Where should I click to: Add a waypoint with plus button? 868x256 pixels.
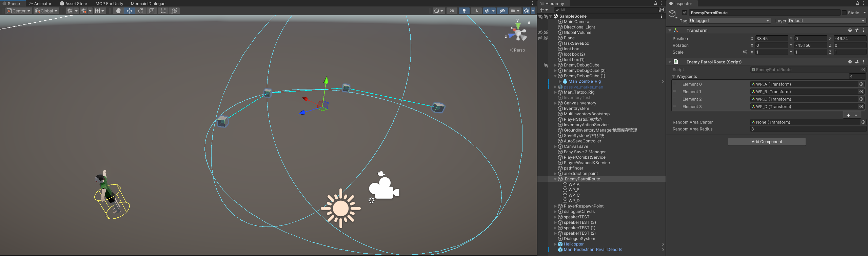(x=848, y=115)
